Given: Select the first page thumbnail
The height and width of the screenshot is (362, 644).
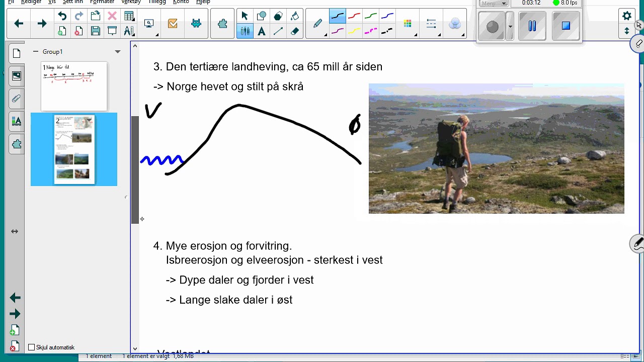Looking at the screenshot, I should coord(74,86).
